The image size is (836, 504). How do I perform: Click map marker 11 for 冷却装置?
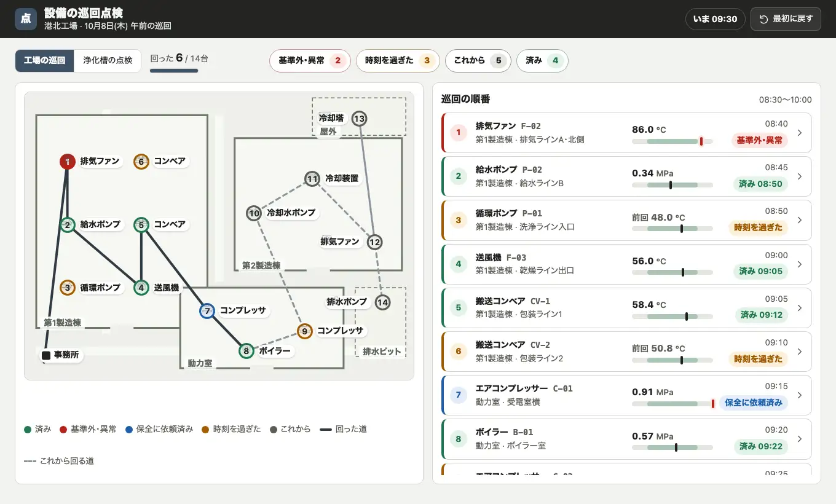click(312, 179)
